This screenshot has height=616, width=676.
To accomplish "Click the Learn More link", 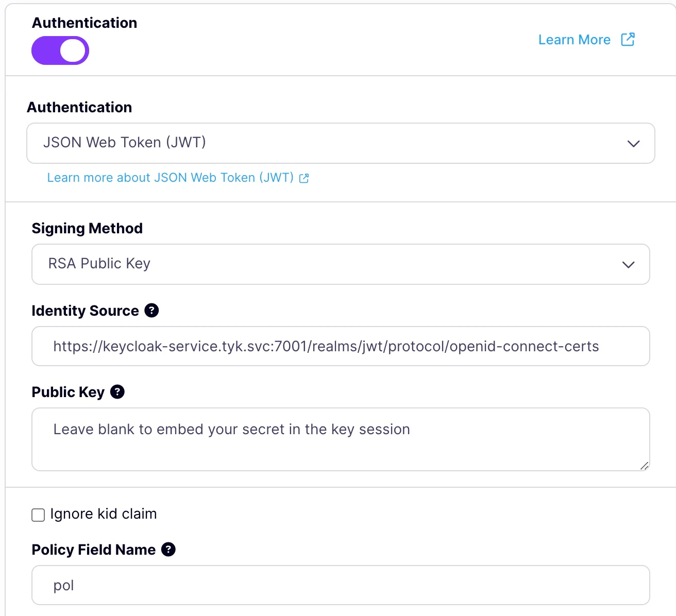I will 574,39.
